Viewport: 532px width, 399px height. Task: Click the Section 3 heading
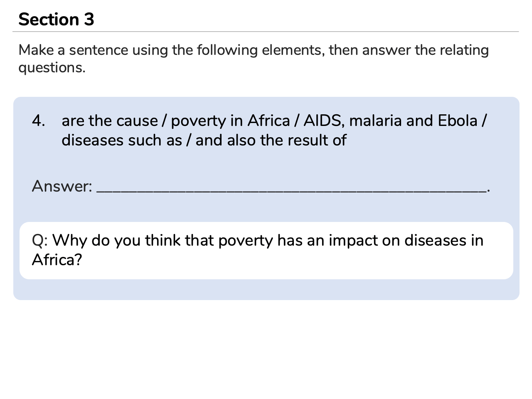pos(56,20)
